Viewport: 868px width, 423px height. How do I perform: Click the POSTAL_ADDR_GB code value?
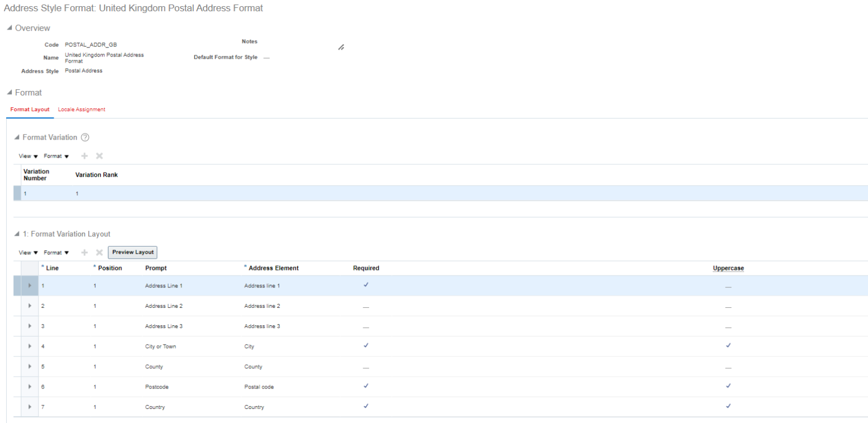[91, 45]
